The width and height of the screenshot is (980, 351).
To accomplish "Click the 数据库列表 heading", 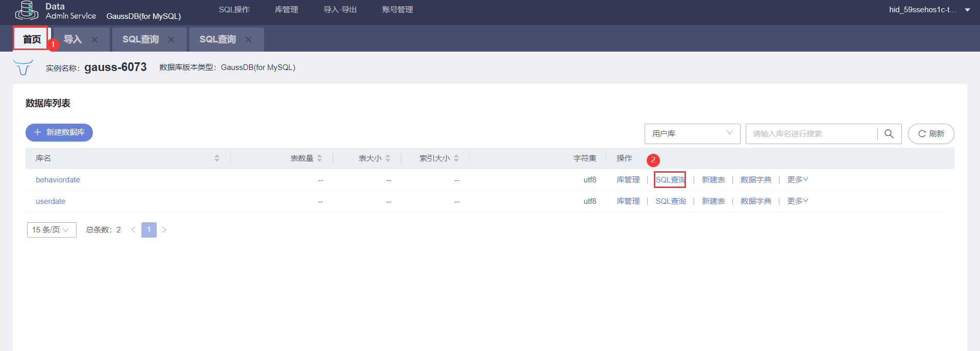I will coord(48,103).
